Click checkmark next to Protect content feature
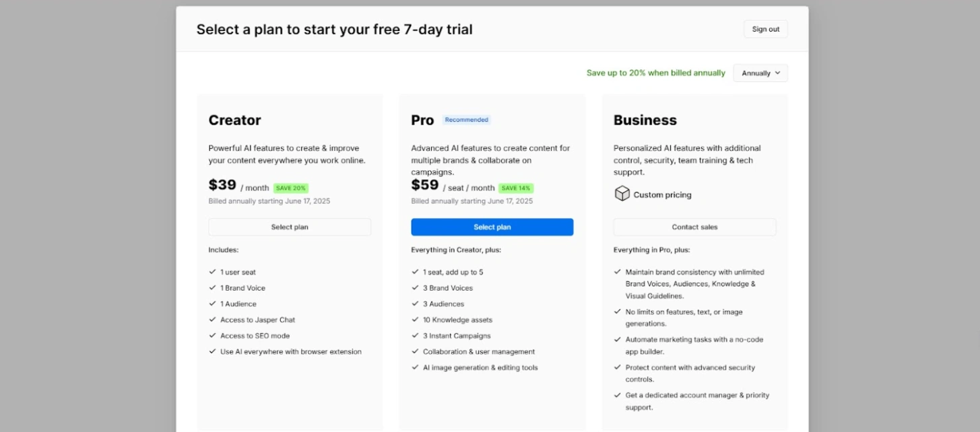The height and width of the screenshot is (432, 980). (617, 367)
